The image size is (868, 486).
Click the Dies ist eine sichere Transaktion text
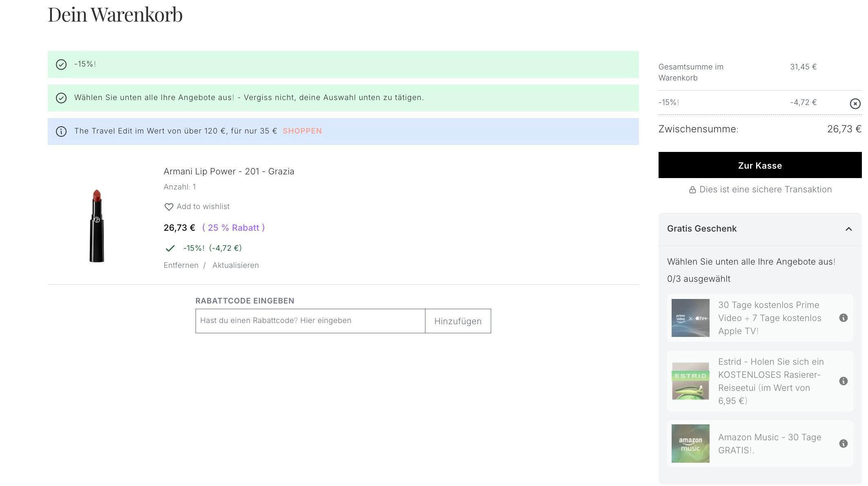[766, 189]
